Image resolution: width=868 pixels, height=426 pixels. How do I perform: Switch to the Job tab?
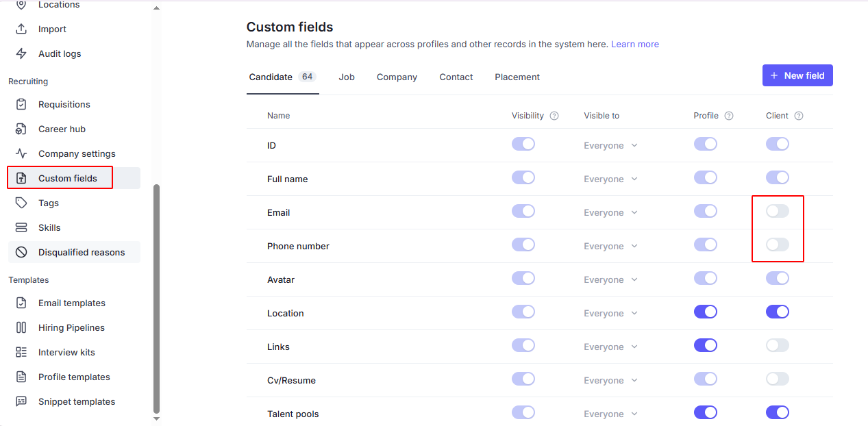[347, 77]
